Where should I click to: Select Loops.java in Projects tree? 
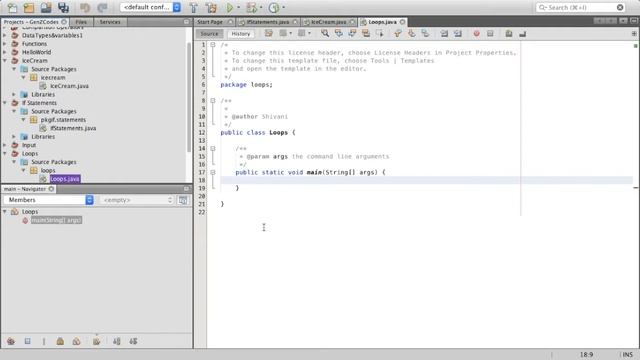click(x=65, y=179)
